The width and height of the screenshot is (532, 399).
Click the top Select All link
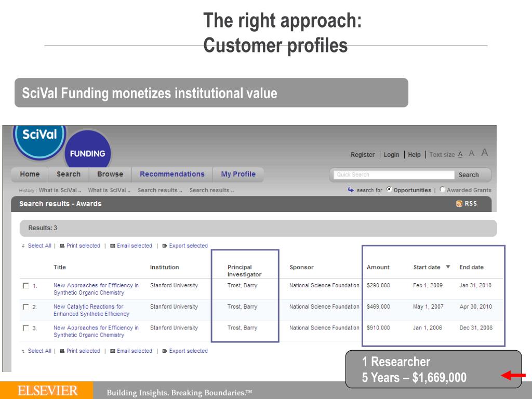tap(39, 246)
